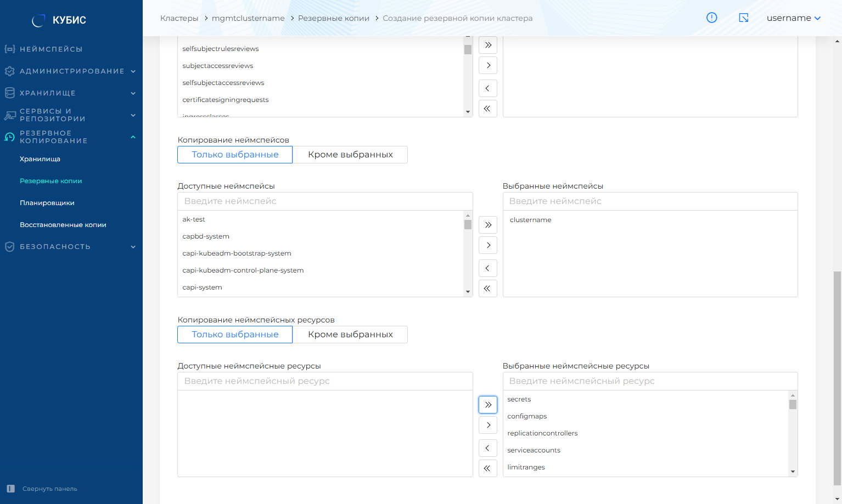Expand the Администрирование sidebar section
The width and height of the screenshot is (842, 504).
tap(71, 71)
